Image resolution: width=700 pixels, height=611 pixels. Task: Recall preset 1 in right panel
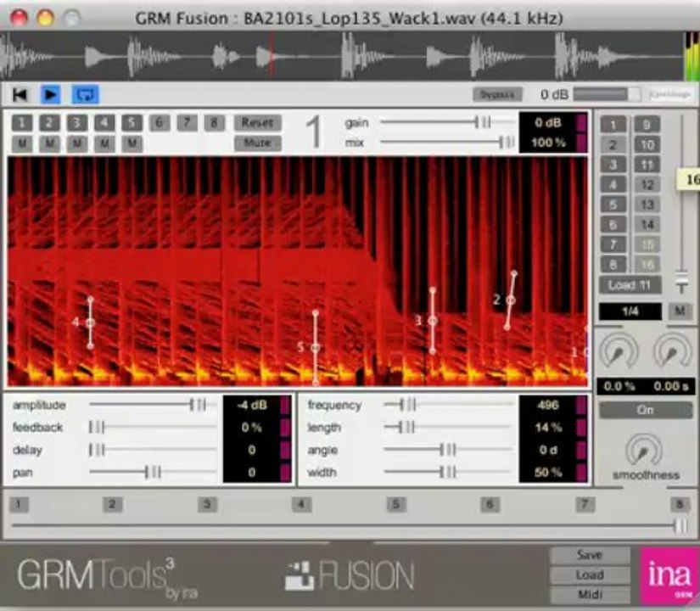613,125
